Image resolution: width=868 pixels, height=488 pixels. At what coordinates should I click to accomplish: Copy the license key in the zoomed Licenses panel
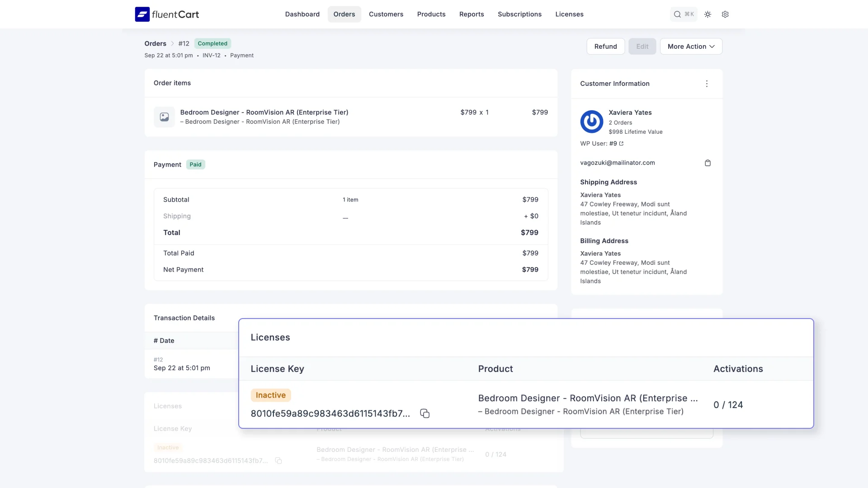[425, 413]
